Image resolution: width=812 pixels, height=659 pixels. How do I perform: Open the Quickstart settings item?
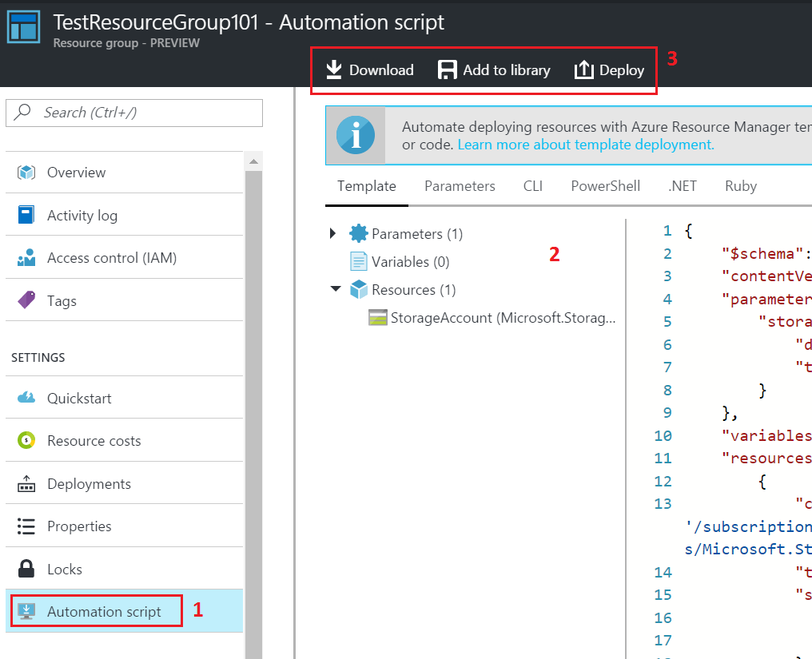pos(125,398)
